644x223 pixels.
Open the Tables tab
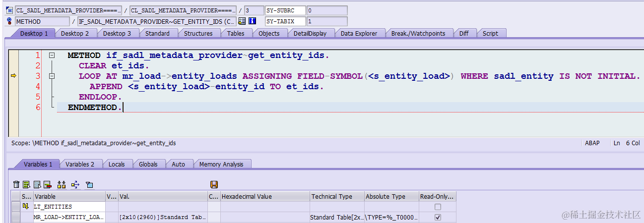click(236, 33)
